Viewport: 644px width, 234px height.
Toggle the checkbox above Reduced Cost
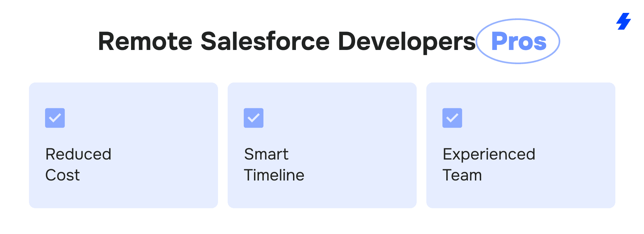55,118
